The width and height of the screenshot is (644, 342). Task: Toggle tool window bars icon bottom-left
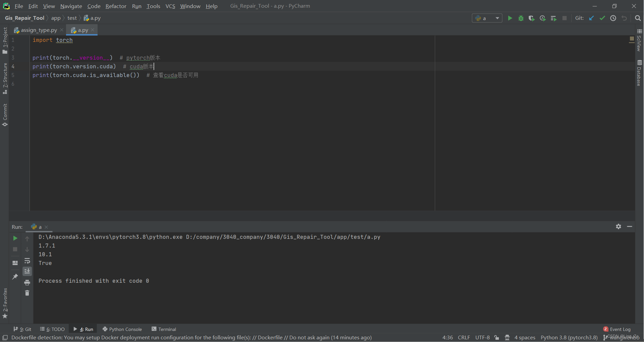coord(5,337)
